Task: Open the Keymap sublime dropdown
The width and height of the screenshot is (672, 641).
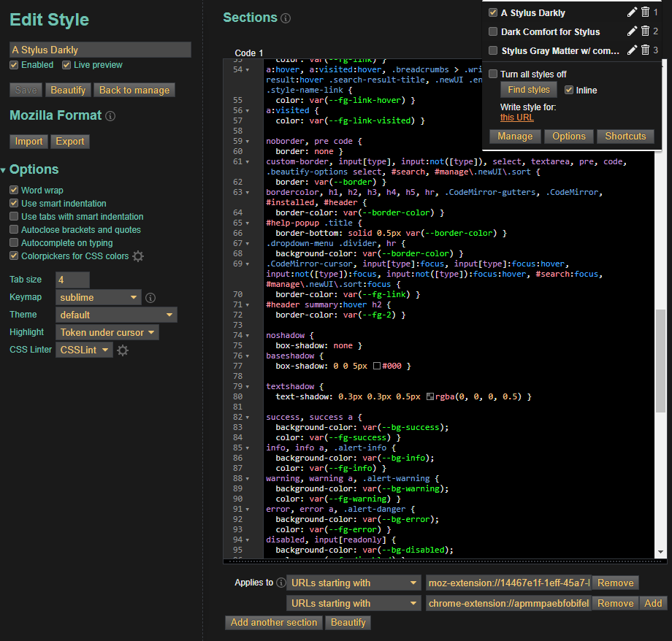Action: click(99, 297)
